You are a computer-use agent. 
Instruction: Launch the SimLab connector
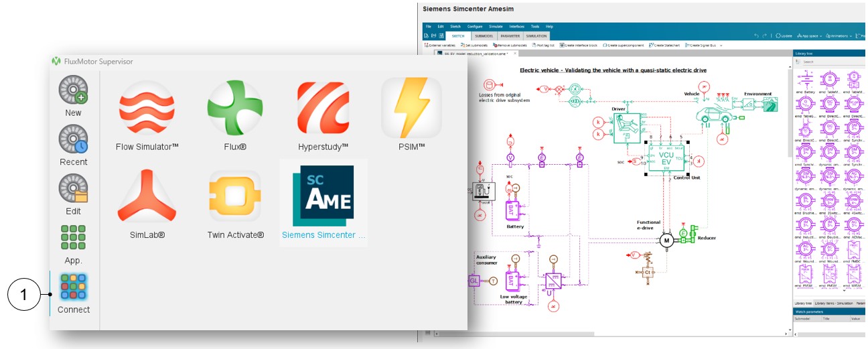[x=147, y=196]
